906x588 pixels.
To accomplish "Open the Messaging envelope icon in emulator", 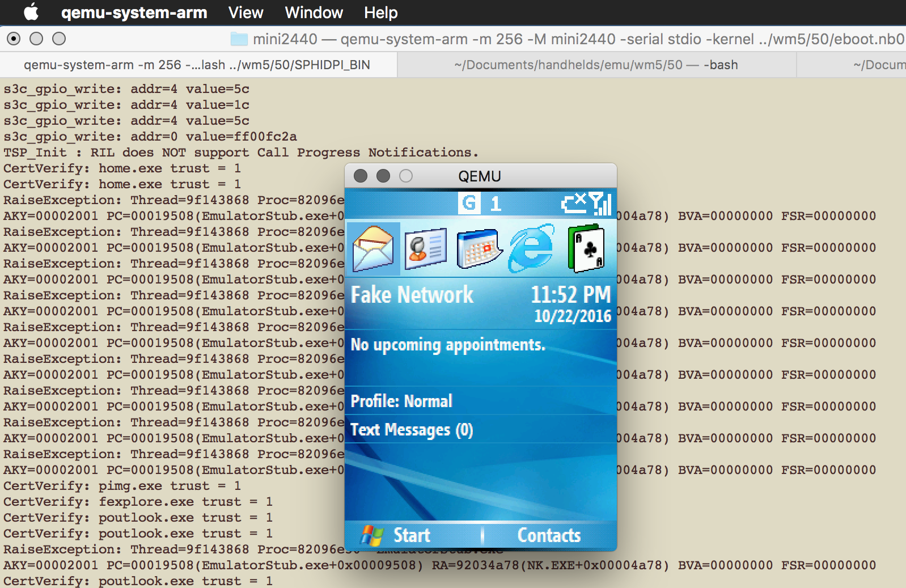I will [373, 248].
